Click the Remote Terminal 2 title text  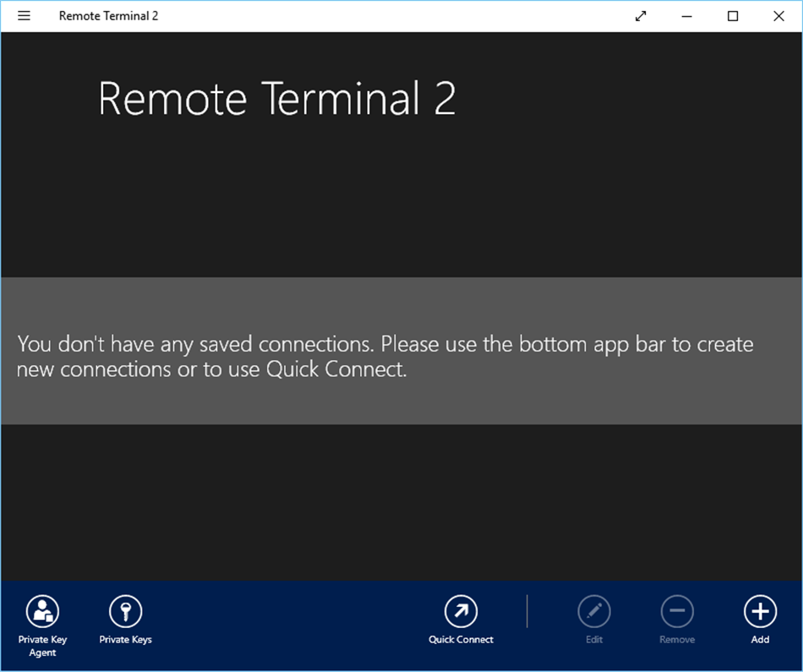(108, 15)
